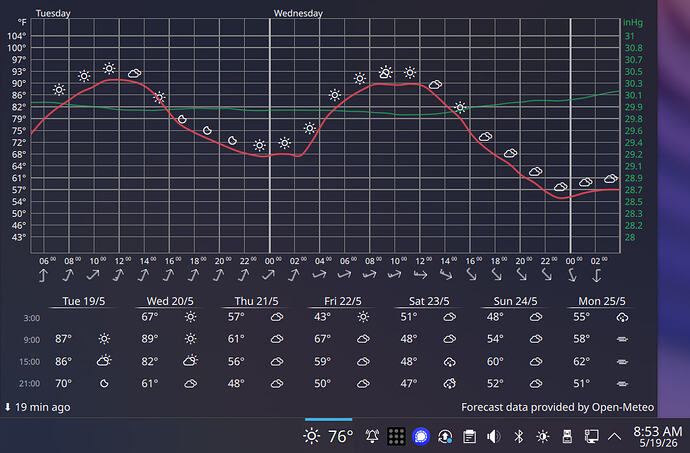Open the Signal messenger tray icon

coord(421,436)
